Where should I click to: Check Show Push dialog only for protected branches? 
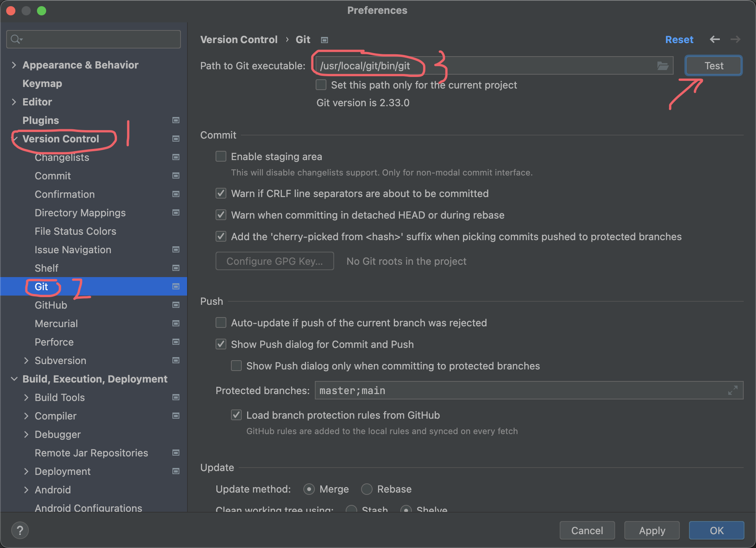tap(236, 366)
